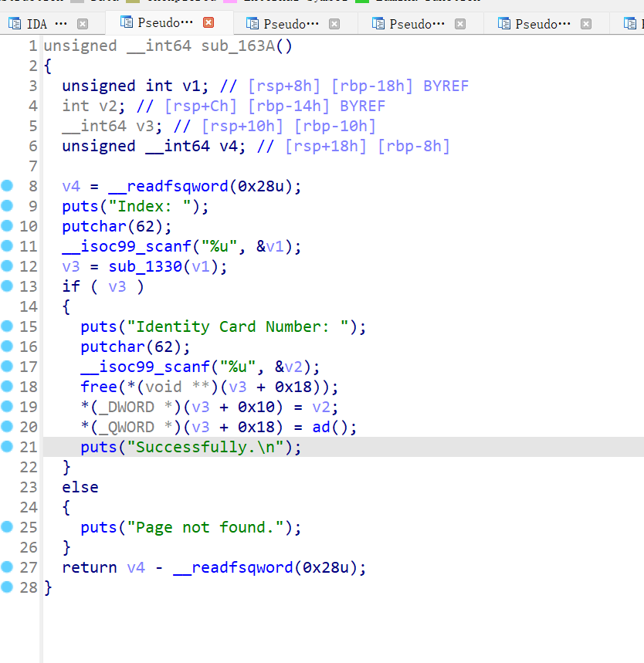Click the "Index: " string on line 9
This screenshot has height=663, width=644.
150,206
